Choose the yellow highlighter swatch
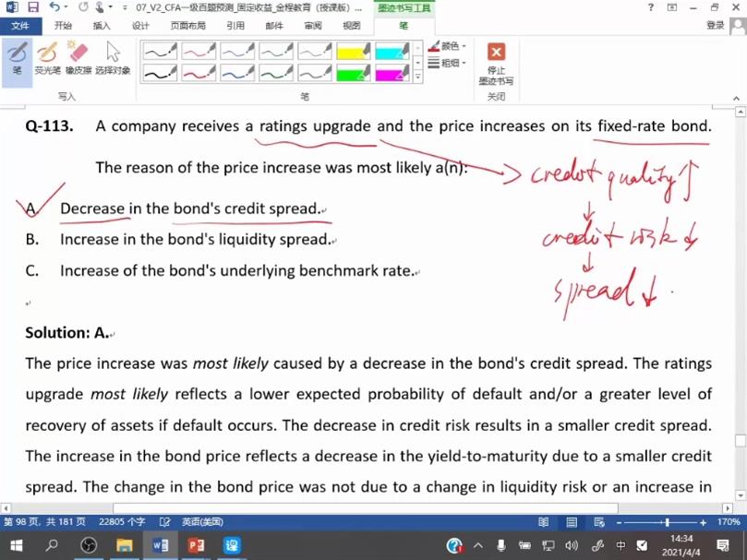Screen dimensions: 747x560 (x=353, y=51)
